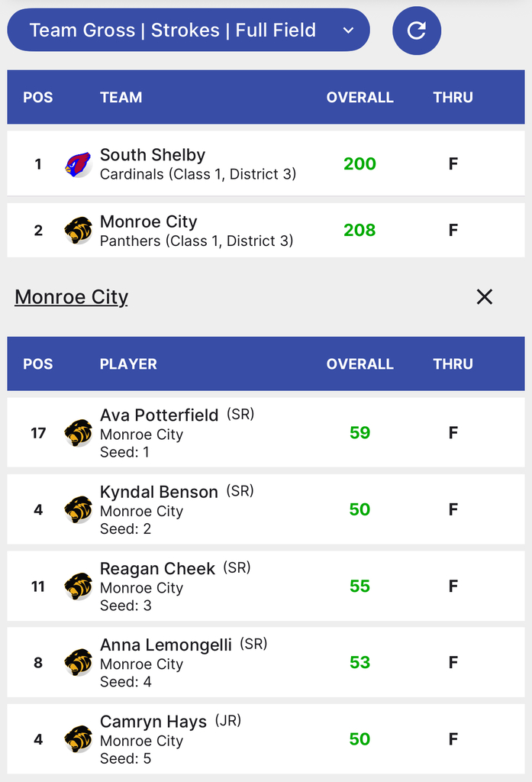The width and height of the screenshot is (532, 782).
Task: Click the refresh leaderboard icon
Action: 416,31
